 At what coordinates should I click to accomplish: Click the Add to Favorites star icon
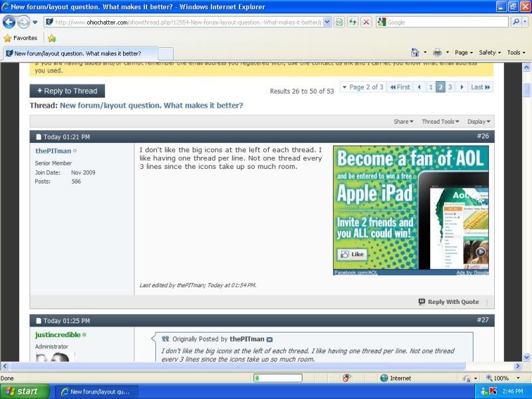[52, 38]
